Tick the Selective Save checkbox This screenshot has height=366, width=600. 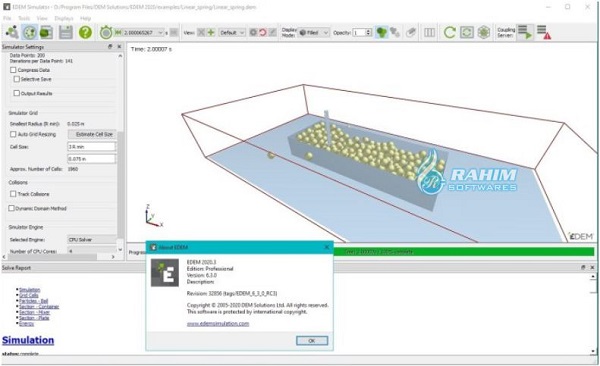point(16,79)
